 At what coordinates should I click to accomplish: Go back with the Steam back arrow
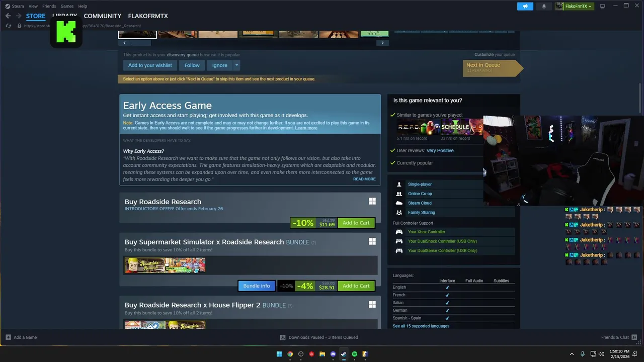coord(8,16)
